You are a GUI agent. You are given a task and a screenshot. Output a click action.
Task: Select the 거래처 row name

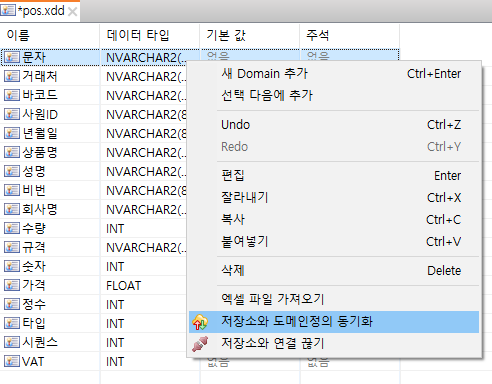click(40, 76)
